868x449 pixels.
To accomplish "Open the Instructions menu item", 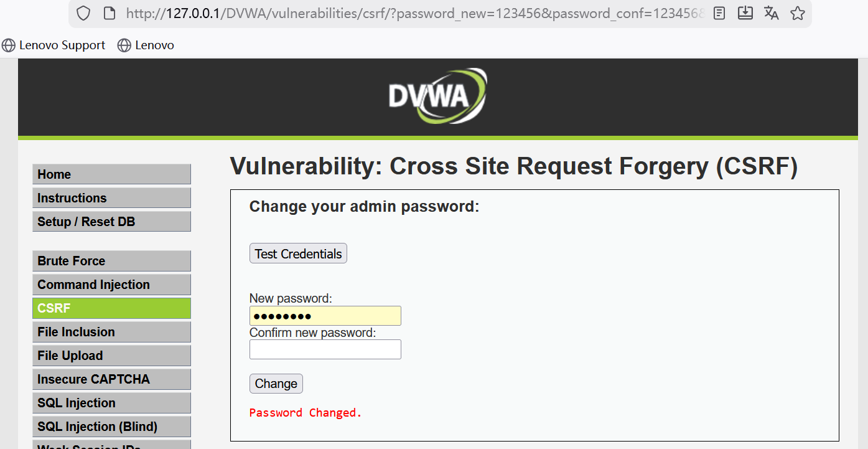I will click(x=111, y=198).
